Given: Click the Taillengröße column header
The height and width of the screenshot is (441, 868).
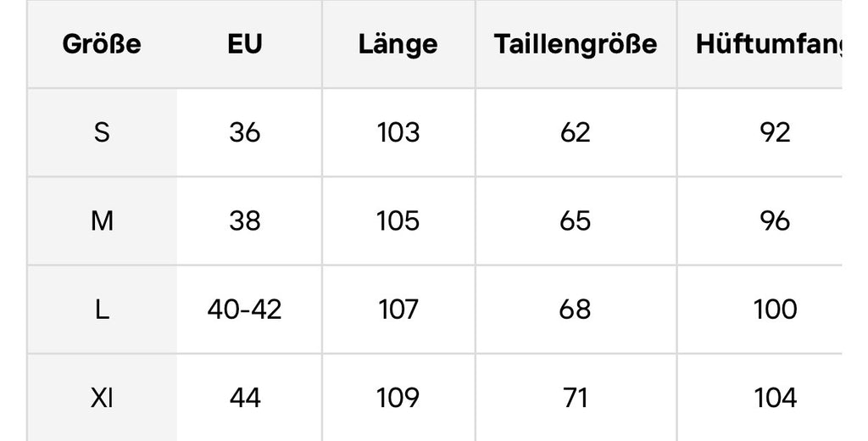Looking at the screenshot, I should point(576,44).
